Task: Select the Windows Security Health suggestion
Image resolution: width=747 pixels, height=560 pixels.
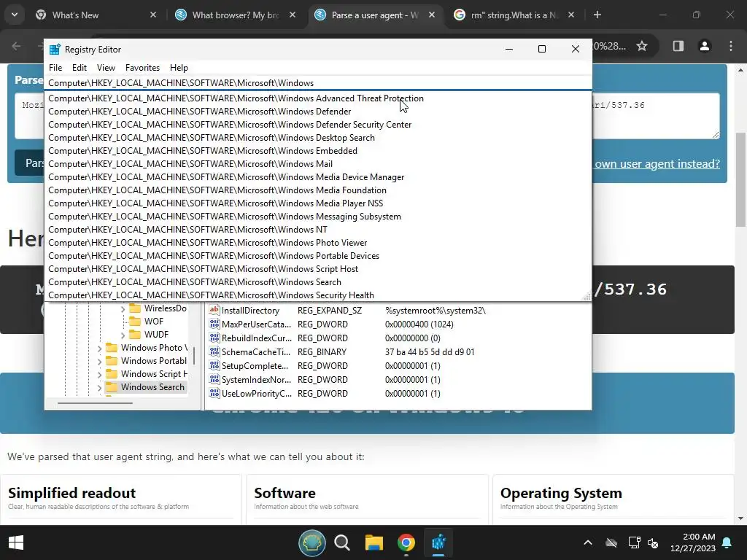Action: 318,295
